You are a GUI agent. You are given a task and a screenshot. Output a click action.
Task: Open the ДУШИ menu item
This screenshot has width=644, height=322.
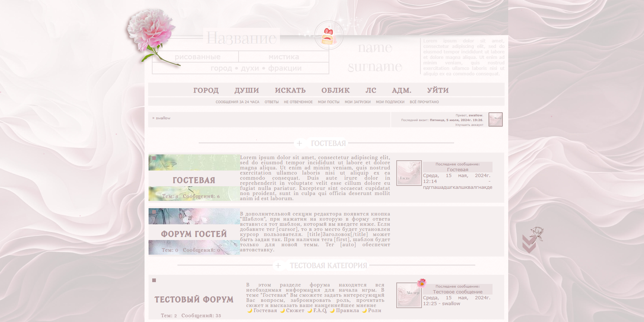pyautogui.click(x=247, y=90)
